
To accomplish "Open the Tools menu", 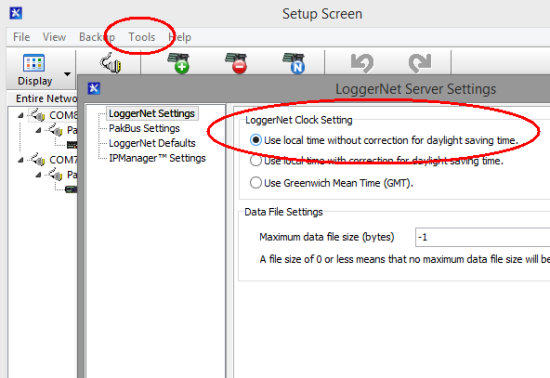I will pyautogui.click(x=142, y=37).
